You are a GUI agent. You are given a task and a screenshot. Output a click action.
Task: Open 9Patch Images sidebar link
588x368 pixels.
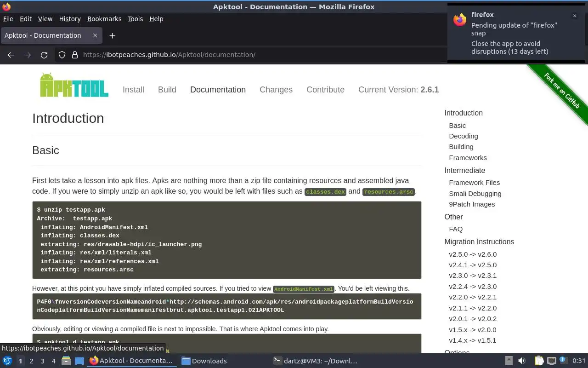(472, 204)
